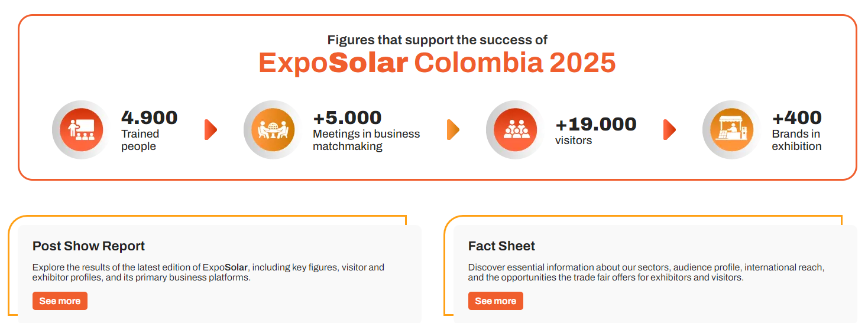This screenshot has width=868, height=323.
Task: Click the +400 brands number
Action: tap(797, 118)
